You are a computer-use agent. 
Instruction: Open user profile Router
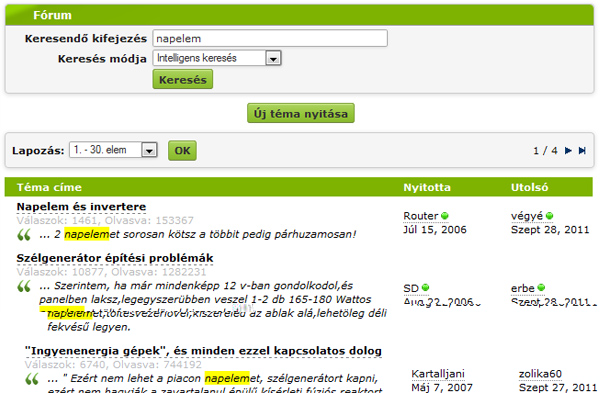point(421,216)
